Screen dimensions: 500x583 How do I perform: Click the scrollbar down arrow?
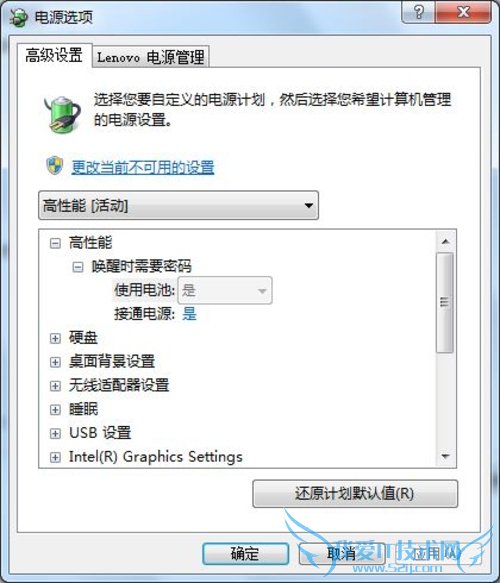click(445, 456)
